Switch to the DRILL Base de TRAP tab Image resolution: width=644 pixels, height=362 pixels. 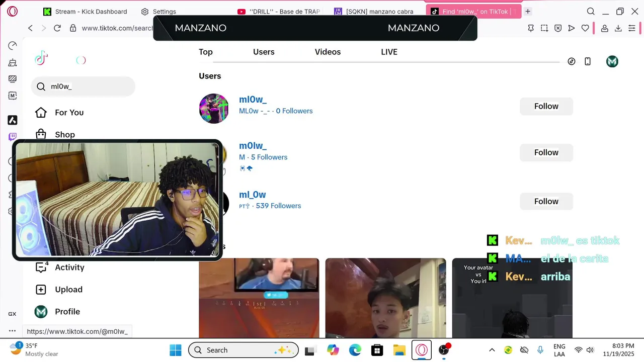click(278, 11)
